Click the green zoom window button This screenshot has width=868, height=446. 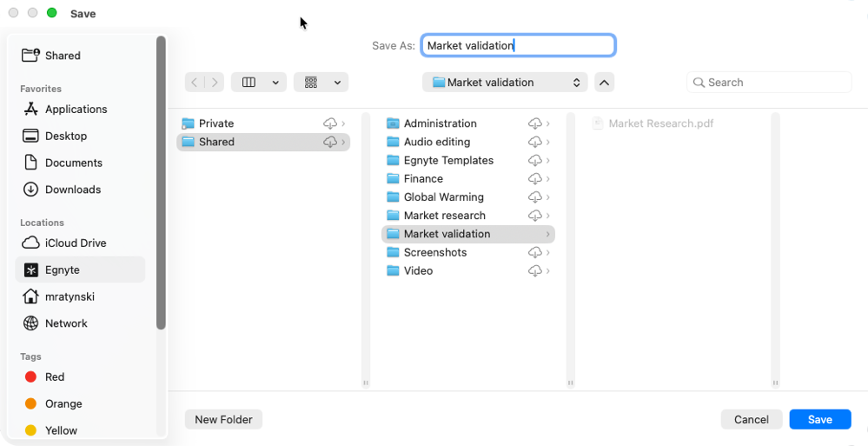pos(51,13)
